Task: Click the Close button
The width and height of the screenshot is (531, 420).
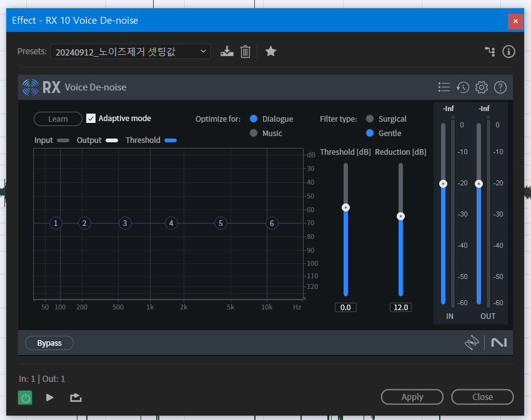Action: tap(482, 397)
